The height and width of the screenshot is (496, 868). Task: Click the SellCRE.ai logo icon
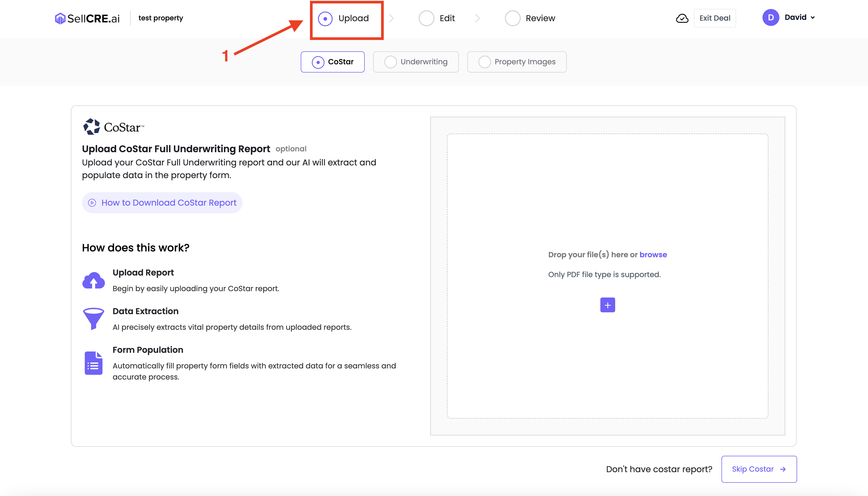click(60, 19)
